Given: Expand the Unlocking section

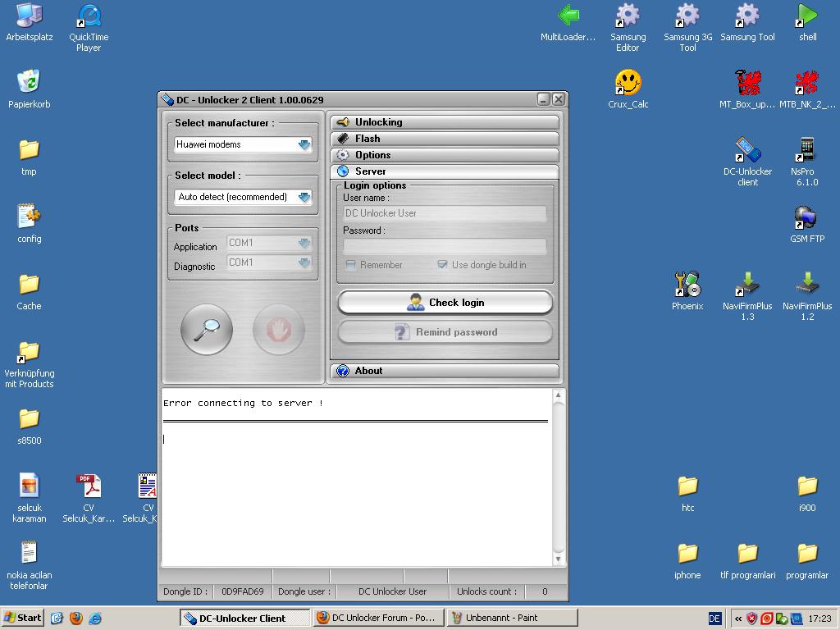Looking at the screenshot, I should (444, 122).
